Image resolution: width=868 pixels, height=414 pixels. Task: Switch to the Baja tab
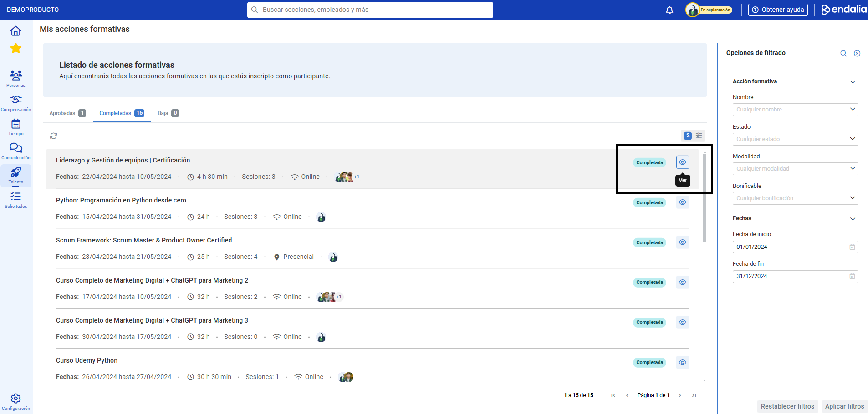[168, 113]
